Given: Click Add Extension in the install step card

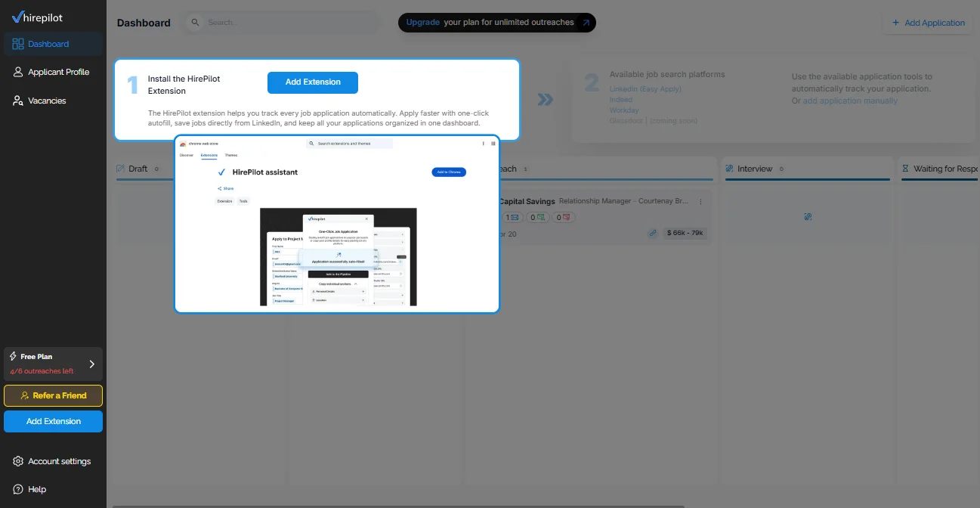Looking at the screenshot, I should [x=313, y=82].
